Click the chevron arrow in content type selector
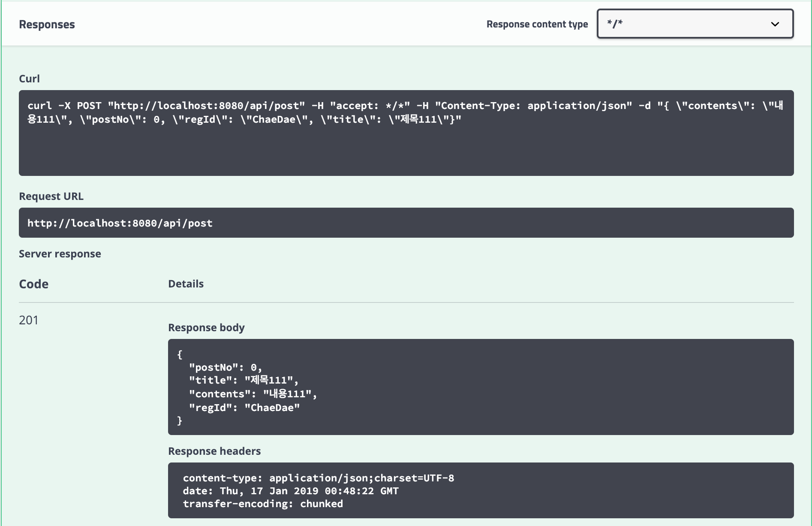This screenshot has height=526, width=812. coord(775,24)
